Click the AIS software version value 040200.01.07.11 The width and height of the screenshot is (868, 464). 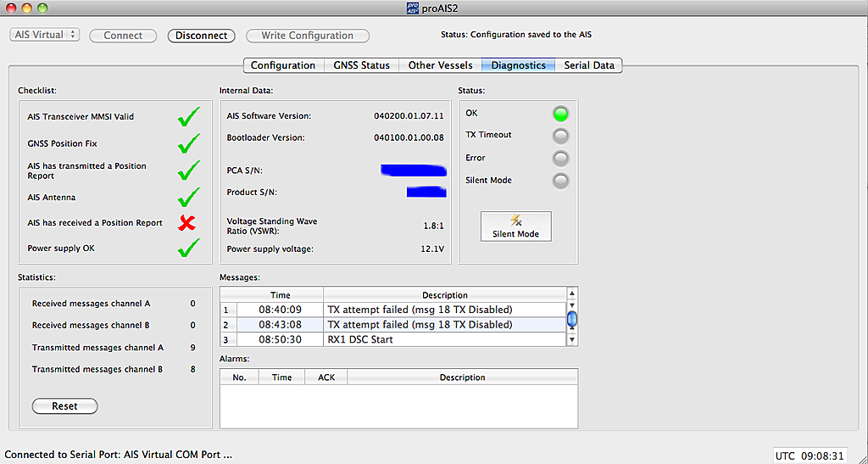coord(409,116)
